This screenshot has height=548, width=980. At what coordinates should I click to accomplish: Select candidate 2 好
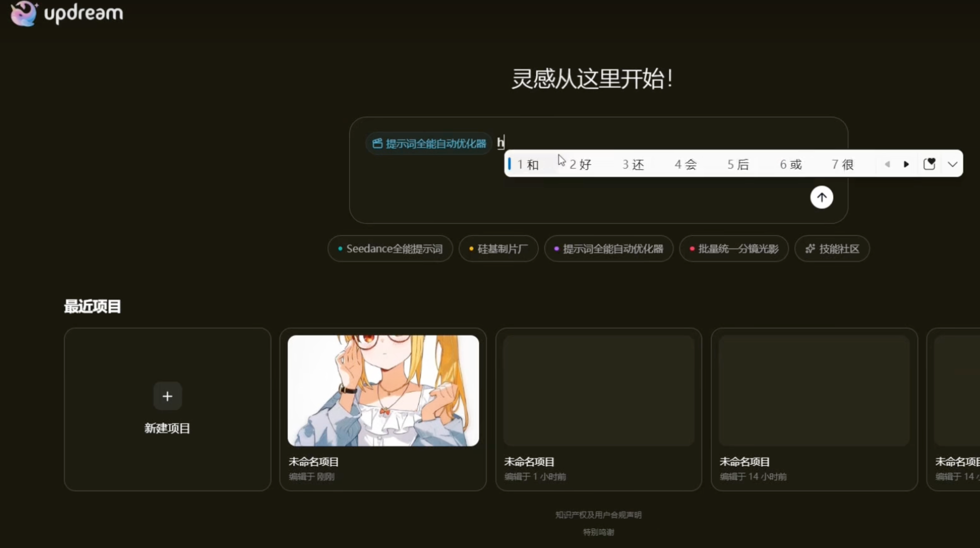581,164
